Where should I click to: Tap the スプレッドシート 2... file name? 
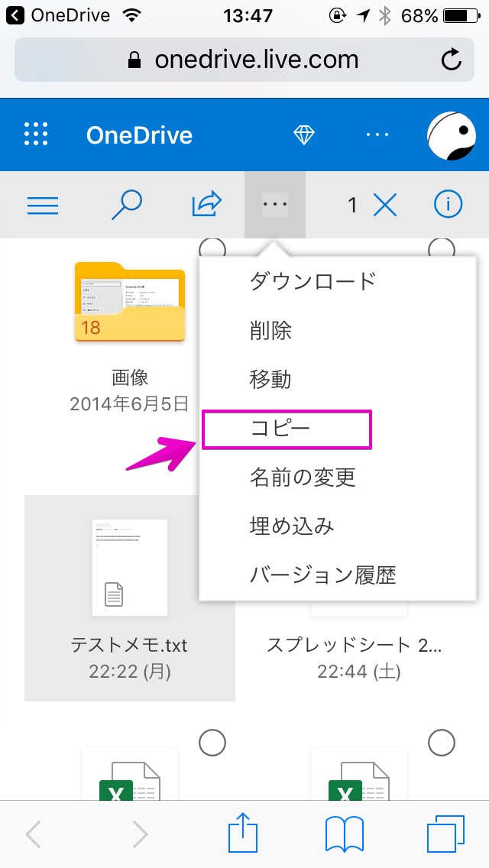(355, 645)
